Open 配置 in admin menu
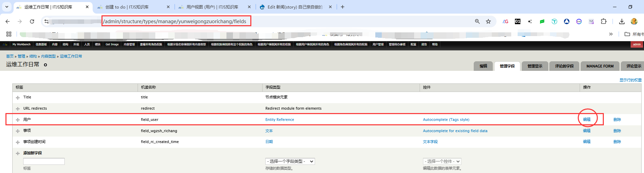 413,44
